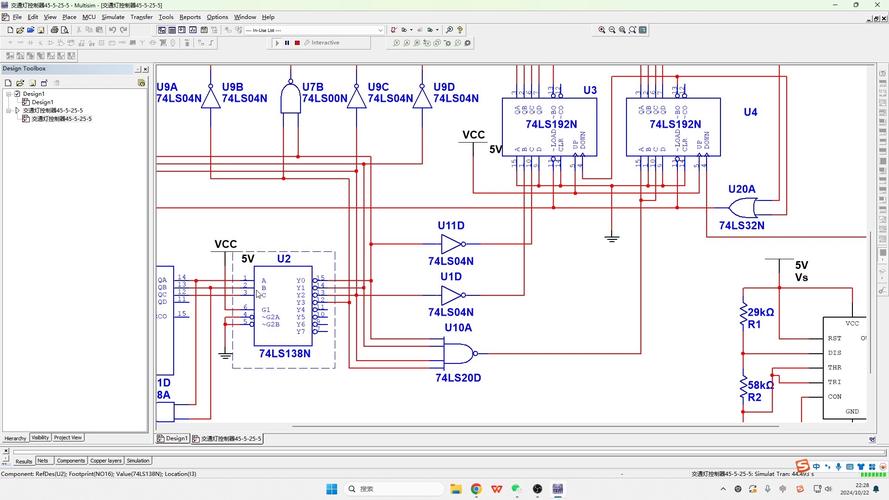Select the Design1 document tab
The width and height of the screenshot is (889, 500).
coord(174,438)
